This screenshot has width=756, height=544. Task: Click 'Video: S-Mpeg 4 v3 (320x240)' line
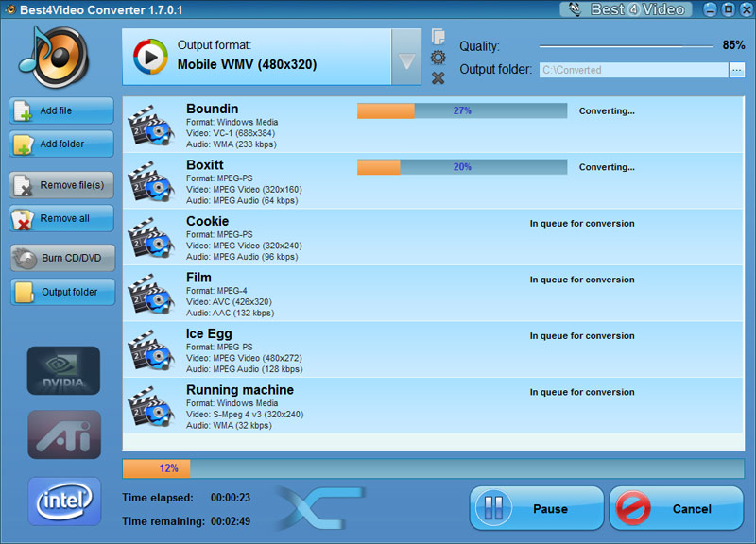(245, 415)
